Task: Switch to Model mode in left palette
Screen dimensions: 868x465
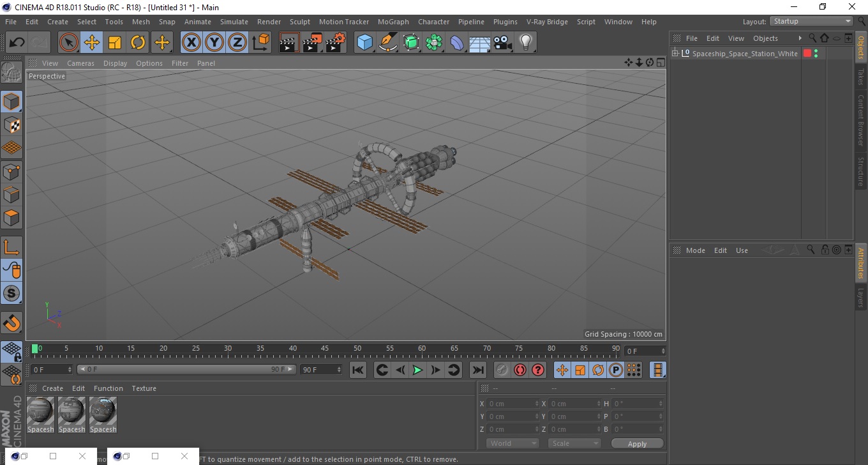Action: pos(11,102)
